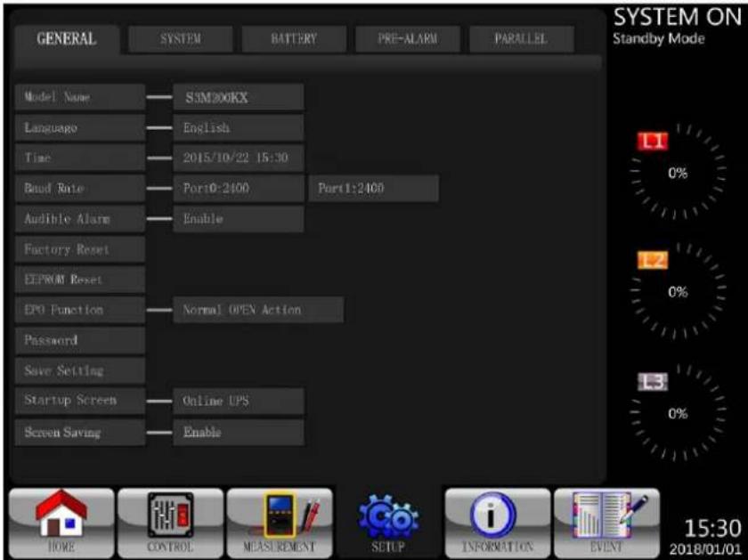The width and height of the screenshot is (748, 560).
Task: Edit the 2015/10/22 15:30 time value
Action: point(239,158)
